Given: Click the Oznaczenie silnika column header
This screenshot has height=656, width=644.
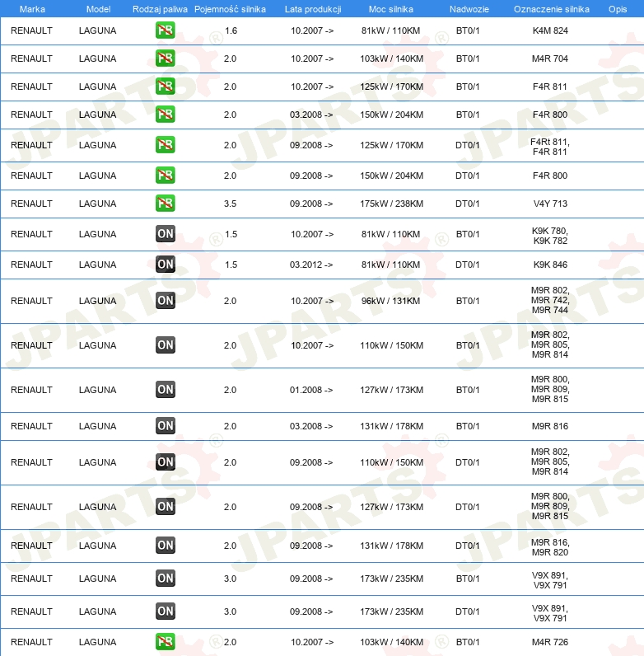Looking at the screenshot, I should click(552, 9).
